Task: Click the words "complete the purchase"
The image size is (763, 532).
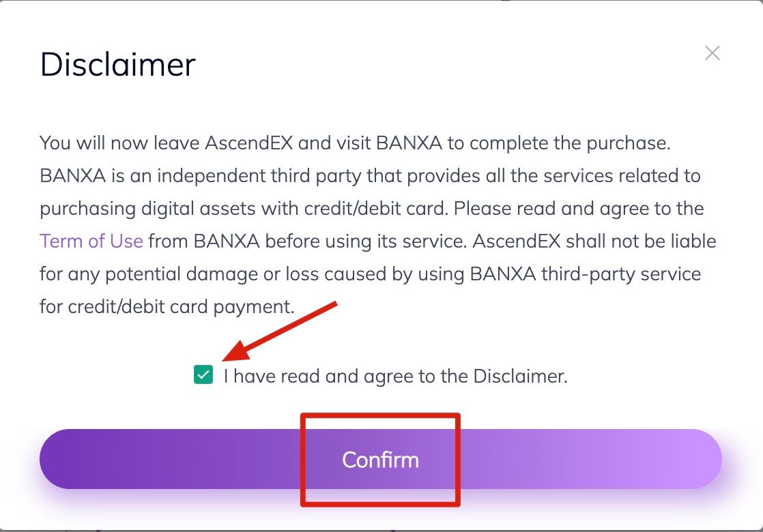Action: [568, 143]
